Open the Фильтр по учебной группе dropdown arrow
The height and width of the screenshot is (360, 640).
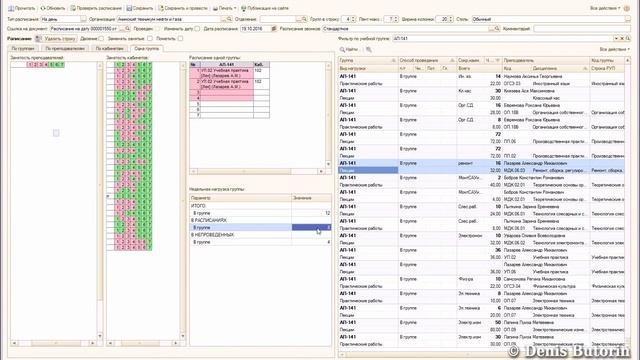point(616,39)
